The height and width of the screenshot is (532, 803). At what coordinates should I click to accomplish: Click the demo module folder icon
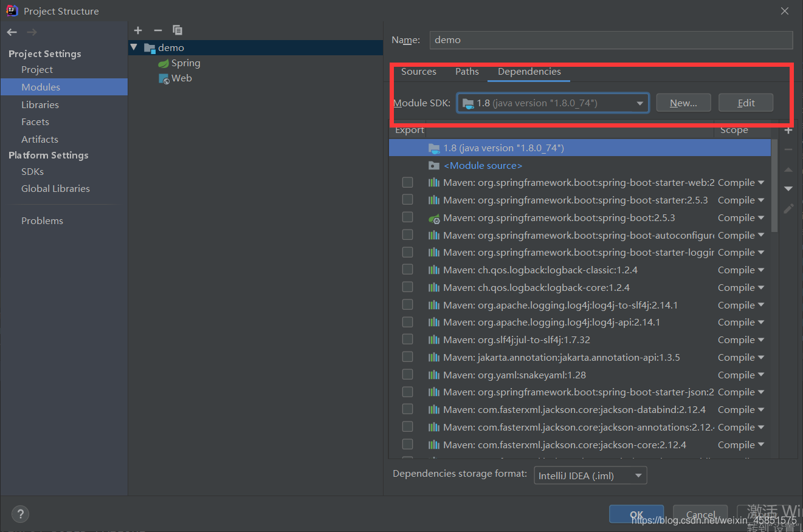coord(150,47)
